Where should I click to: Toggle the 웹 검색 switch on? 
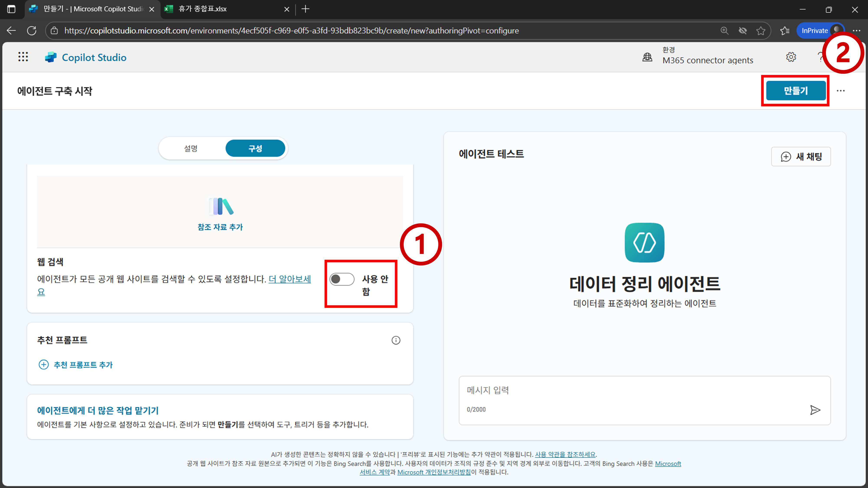342,279
